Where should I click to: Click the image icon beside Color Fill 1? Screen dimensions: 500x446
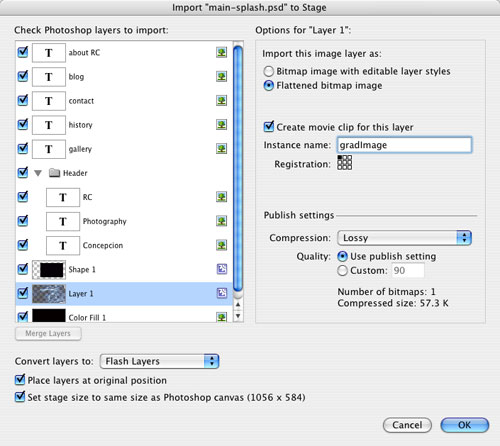(221, 317)
